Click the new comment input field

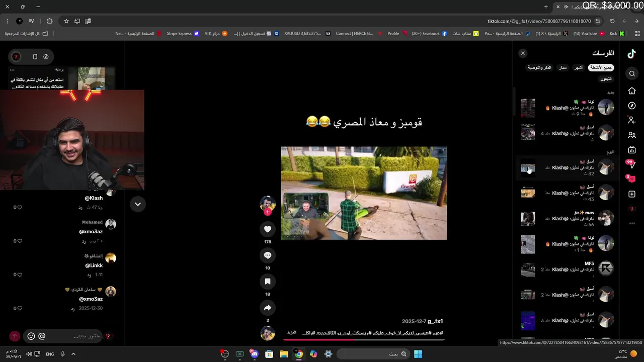(75, 336)
